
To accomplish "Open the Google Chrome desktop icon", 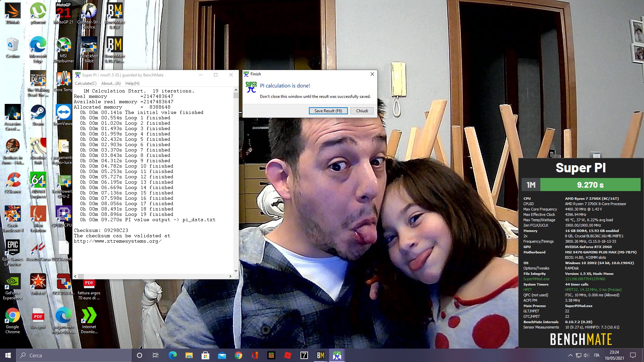I will [13, 320].
